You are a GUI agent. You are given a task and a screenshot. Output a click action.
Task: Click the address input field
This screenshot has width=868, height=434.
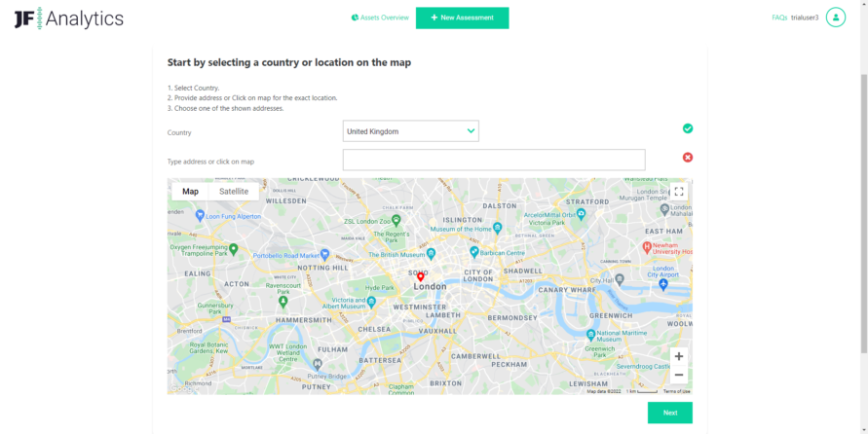(494, 160)
